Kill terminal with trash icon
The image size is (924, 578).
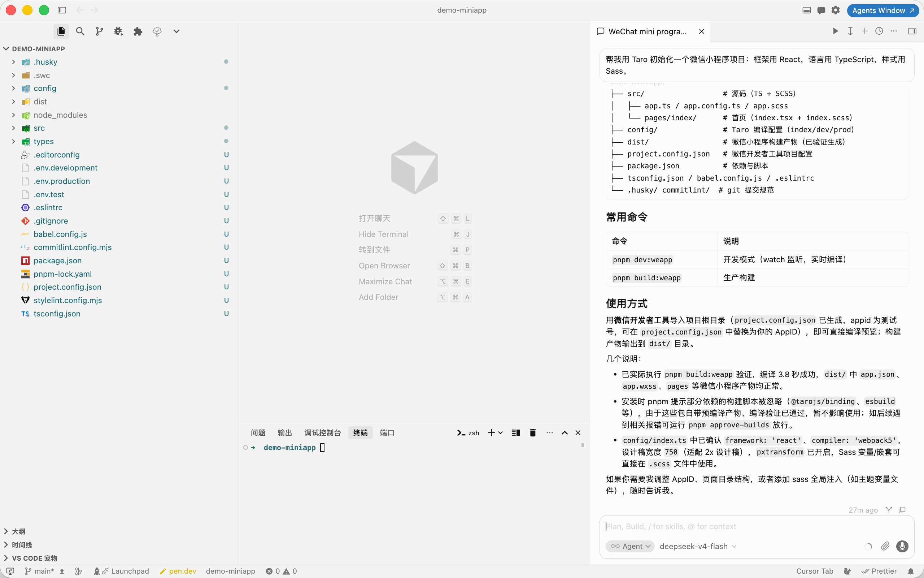coord(533,433)
